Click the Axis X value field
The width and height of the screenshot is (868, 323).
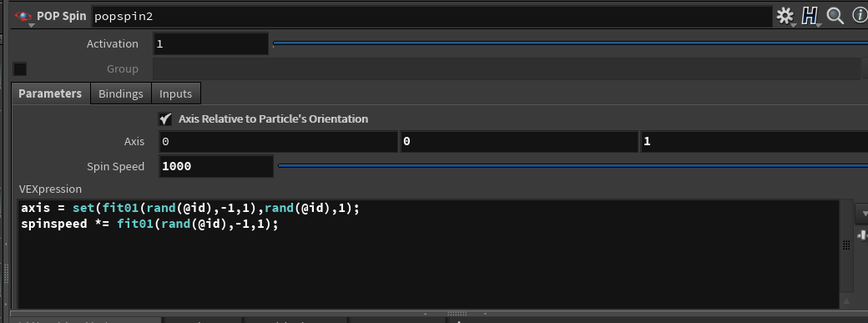[x=279, y=142]
